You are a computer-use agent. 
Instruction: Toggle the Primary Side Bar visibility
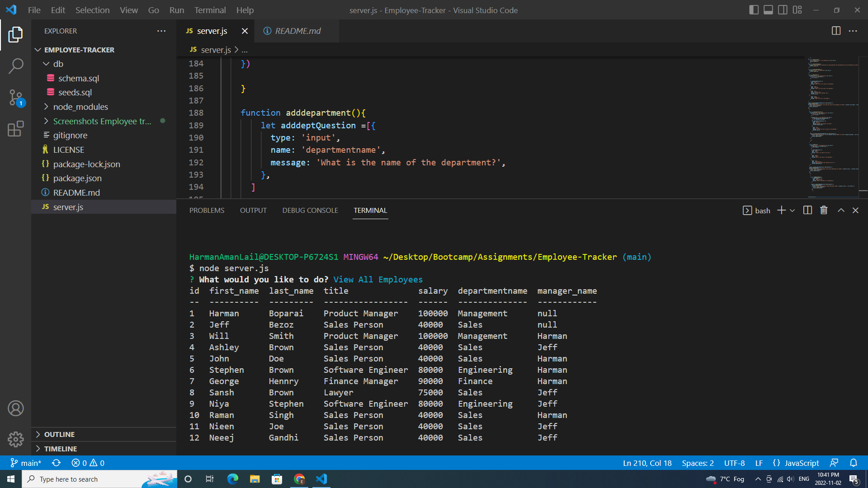754,9
